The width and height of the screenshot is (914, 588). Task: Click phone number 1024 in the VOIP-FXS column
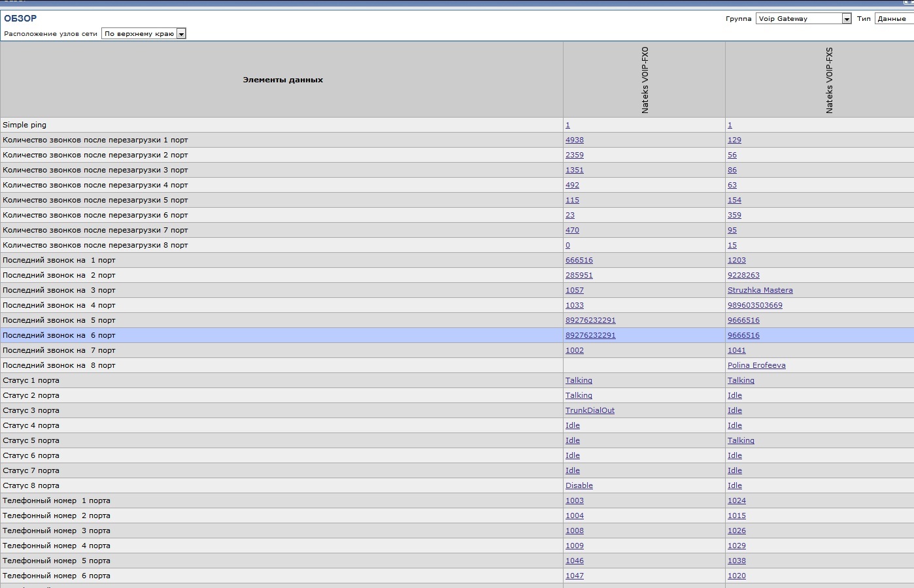(x=736, y=500)
